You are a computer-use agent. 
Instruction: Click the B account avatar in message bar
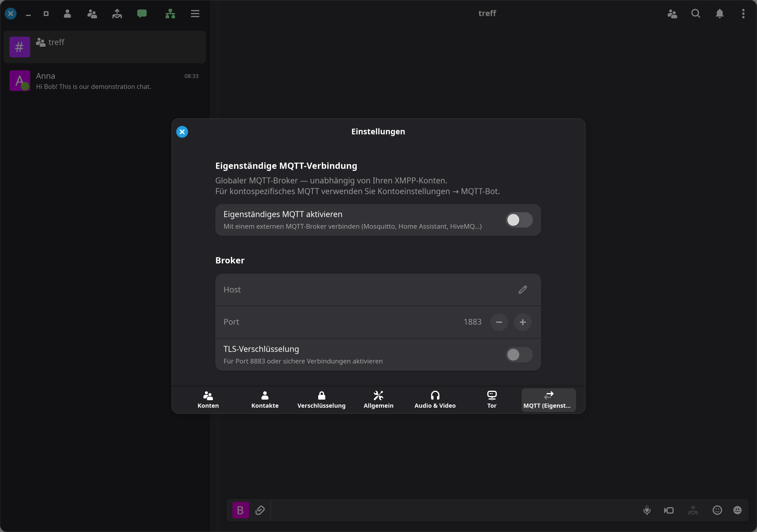tap(240, 510)
